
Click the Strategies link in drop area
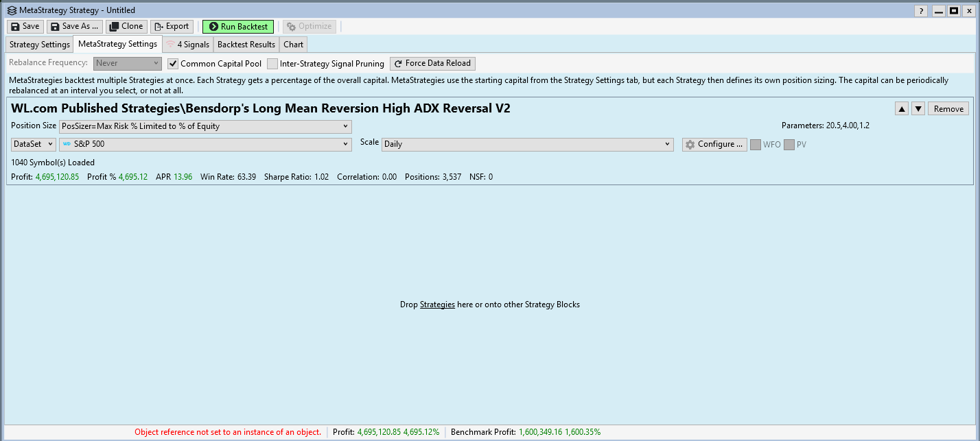click(437, 305)
